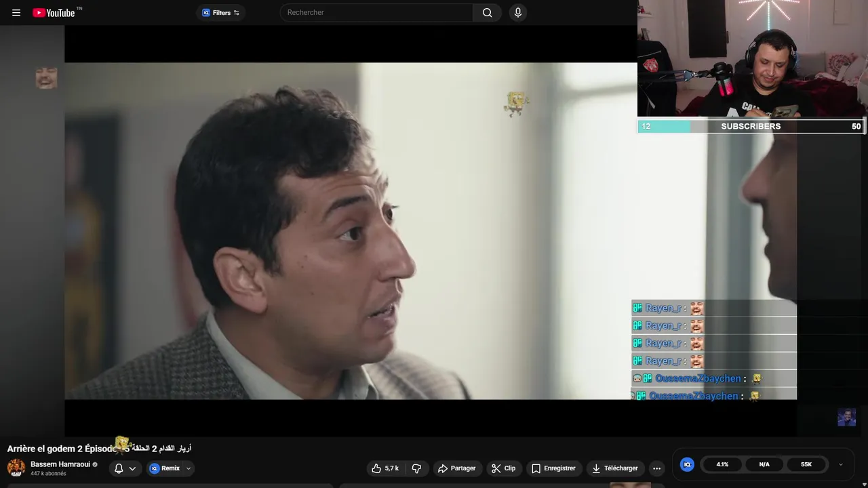
Task: Like the video with thumbs-up 5,7 k
Action: click(386, 468)
